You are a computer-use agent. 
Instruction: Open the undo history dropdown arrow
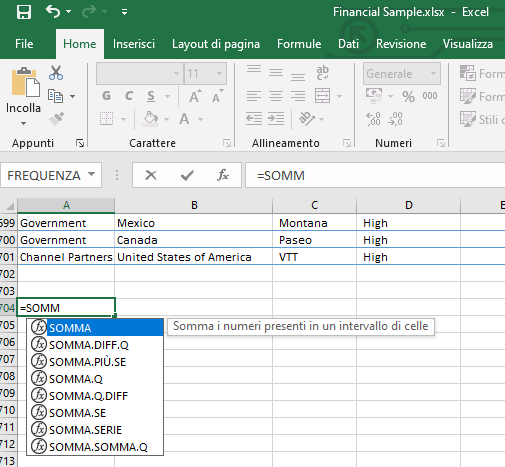pos(69,12)
